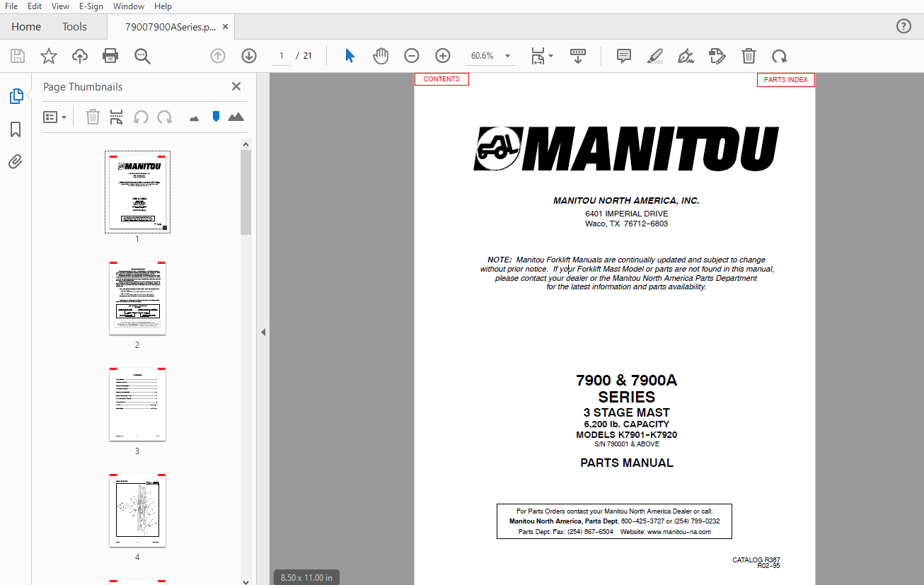Open the Attachments paperclip panel icon
924x585 pixels.
coord(16,162)
